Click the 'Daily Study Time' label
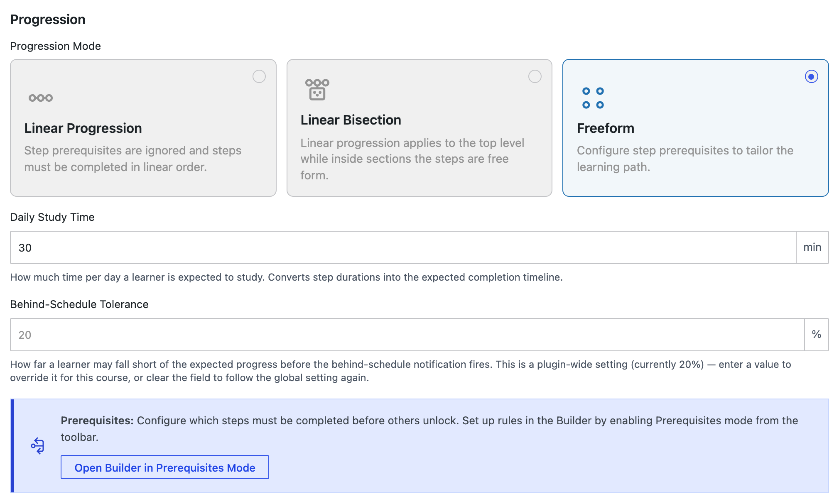 coord(52,217)
